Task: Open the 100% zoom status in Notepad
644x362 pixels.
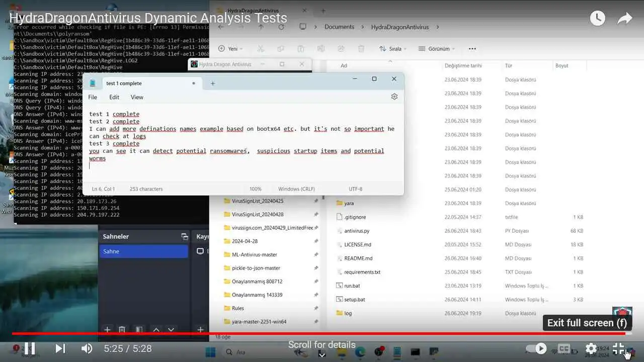Action: (x=256, y=189)
